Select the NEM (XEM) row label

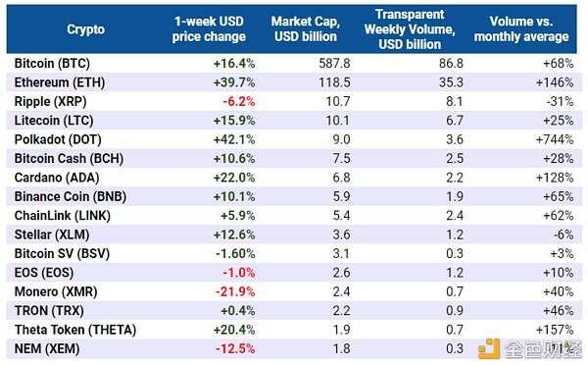click(47, 349)
